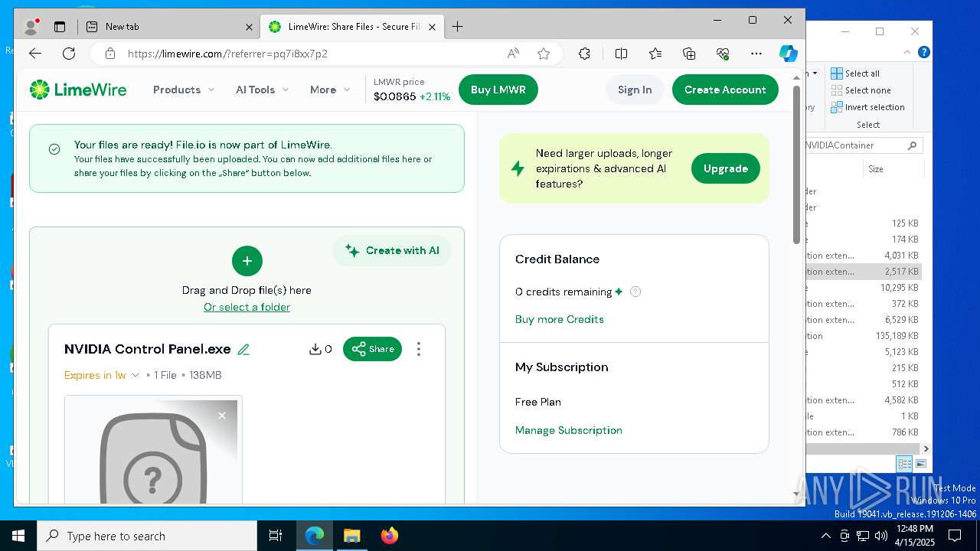Show hidden system tray icons chevron
This screenshot has width=980, height=551.
825,536
